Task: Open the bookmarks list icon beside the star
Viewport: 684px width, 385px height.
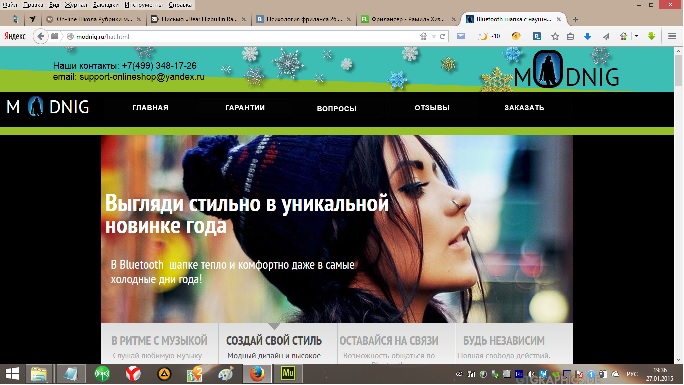Action: coord(571,36)
